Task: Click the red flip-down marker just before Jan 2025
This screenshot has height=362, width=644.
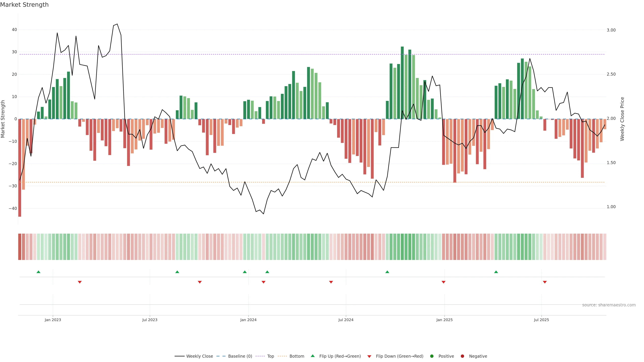Action: 443,282
